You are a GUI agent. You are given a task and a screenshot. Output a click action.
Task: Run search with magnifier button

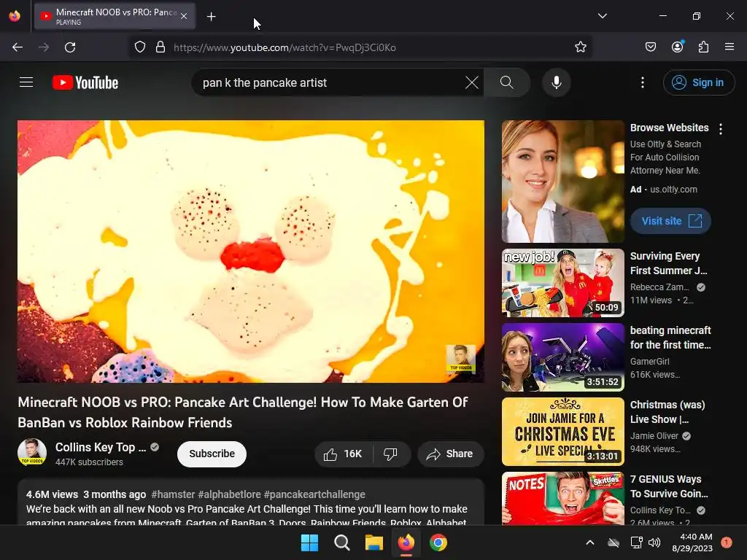(x=507, y=82)
